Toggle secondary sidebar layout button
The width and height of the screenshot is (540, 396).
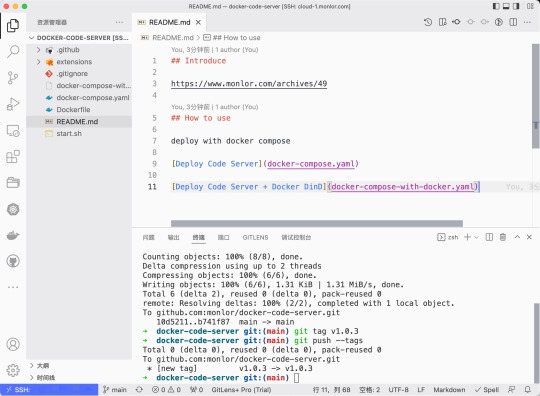[516, 6]
